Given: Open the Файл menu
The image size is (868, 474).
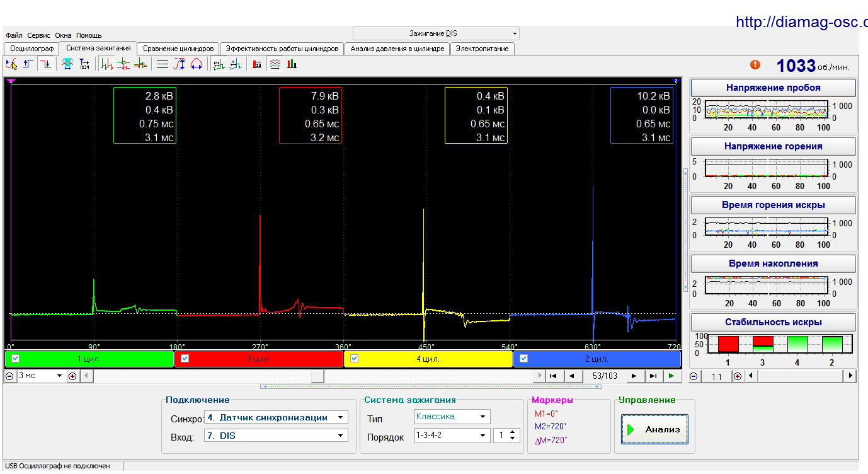Looking at the screenshot, I should tap(14, 35).
